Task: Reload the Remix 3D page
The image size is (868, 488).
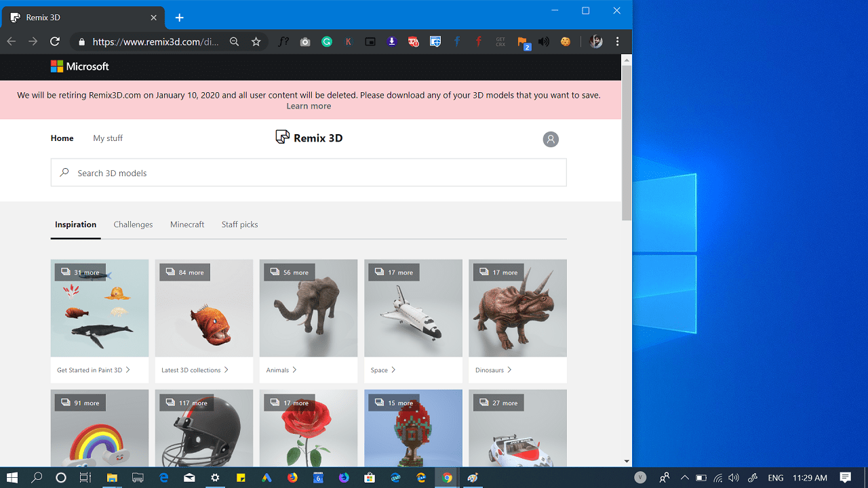Action: click(x=55, y=41)
